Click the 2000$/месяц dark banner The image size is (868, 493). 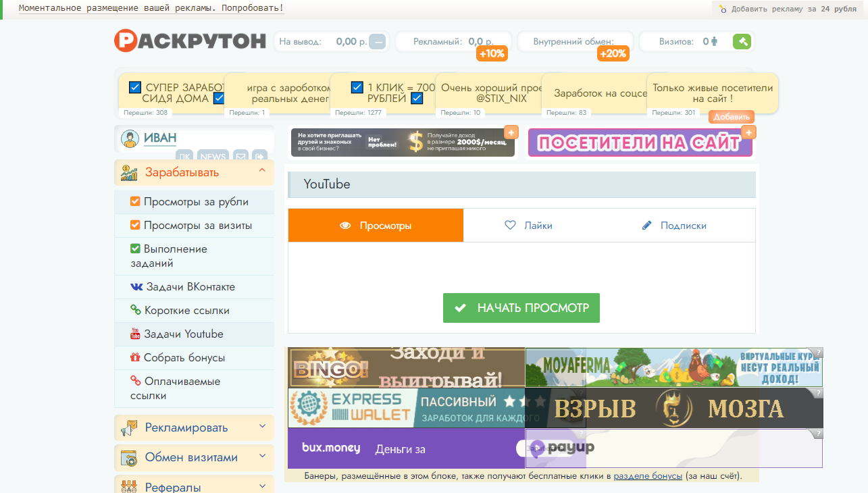click(403, 142)
